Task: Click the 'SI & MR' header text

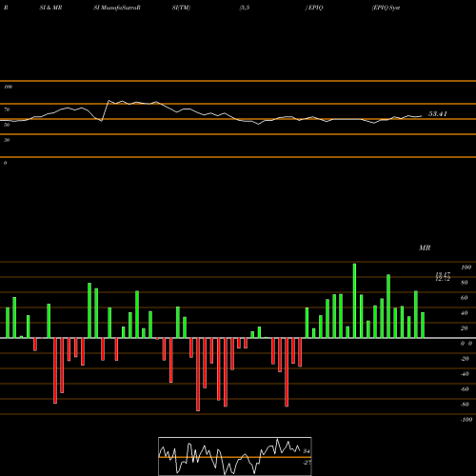Action: coord(50,8)
